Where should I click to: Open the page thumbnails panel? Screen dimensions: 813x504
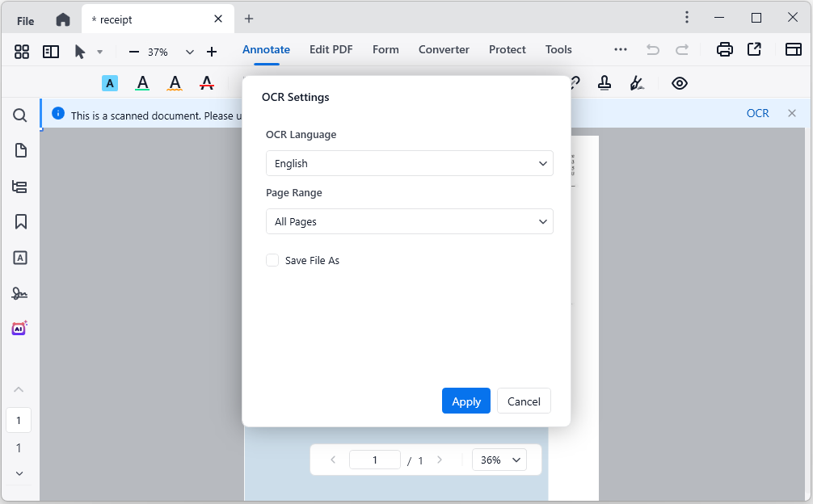click(x=20, y=150)
